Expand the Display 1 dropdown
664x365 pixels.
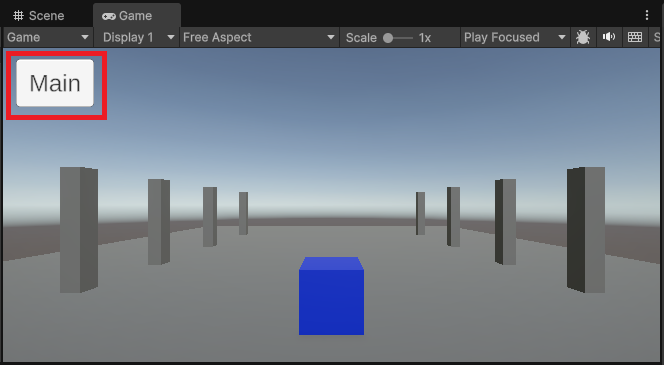[x=136, y=38]
